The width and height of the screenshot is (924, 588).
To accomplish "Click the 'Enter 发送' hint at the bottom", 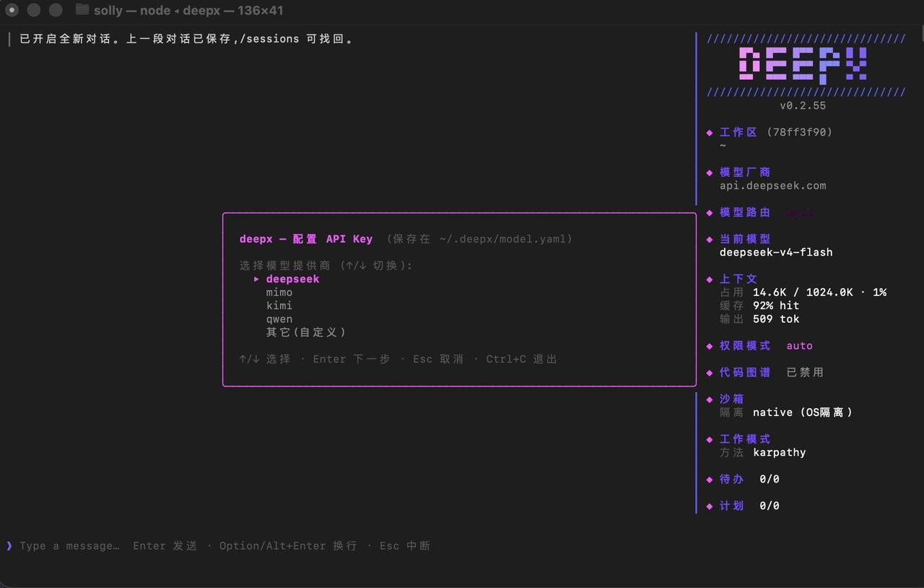I will click(x=165, y=545).
